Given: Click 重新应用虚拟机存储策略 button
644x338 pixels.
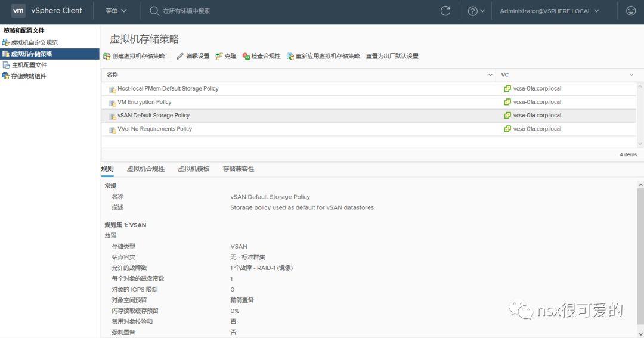Looking at the screenshot, I should click(323, 56).
